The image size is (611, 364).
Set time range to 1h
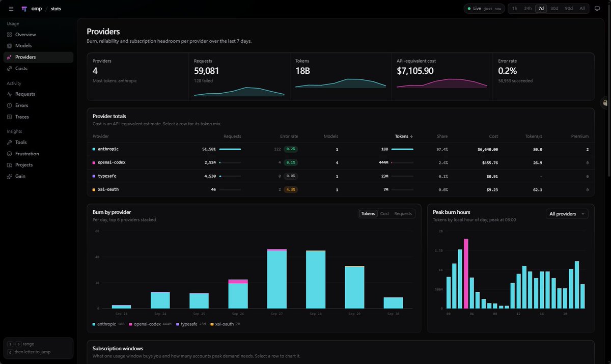click(515, 9)
